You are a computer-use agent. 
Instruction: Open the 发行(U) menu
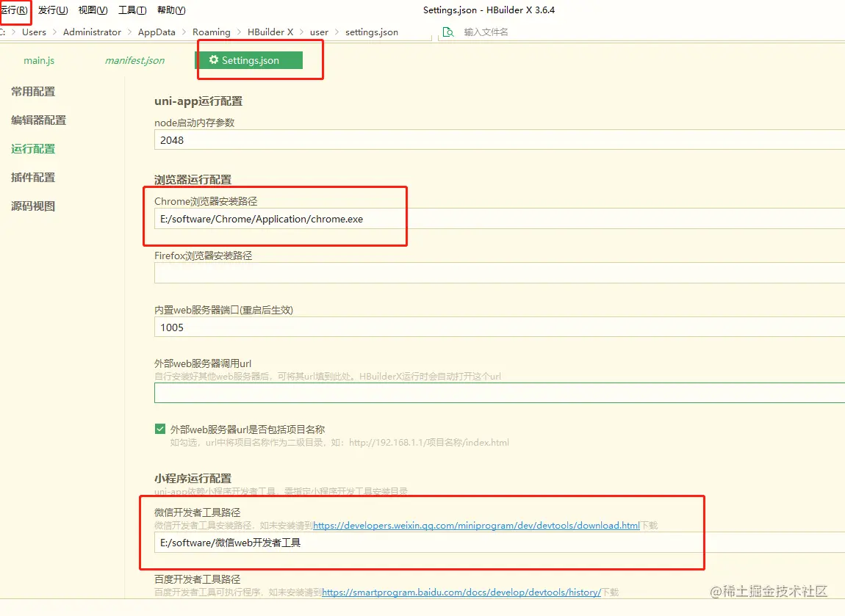(x=53, y=10)
